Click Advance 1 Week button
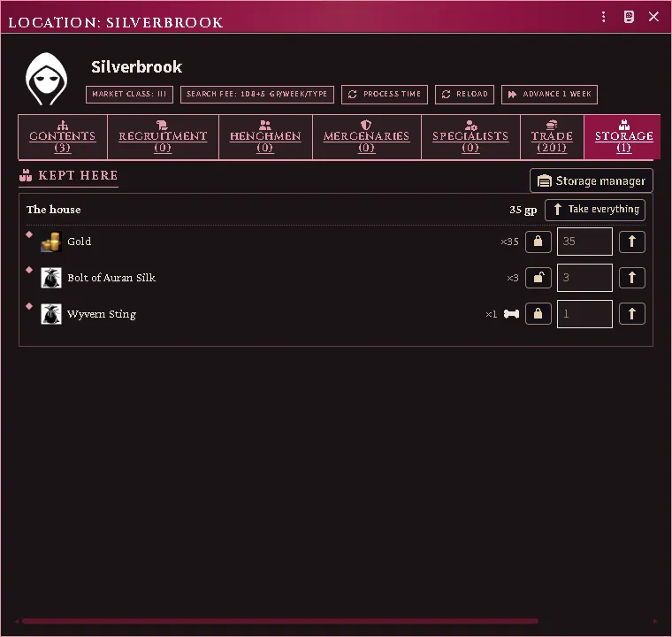The image size is (672, 637). click(x=549, y=95)
